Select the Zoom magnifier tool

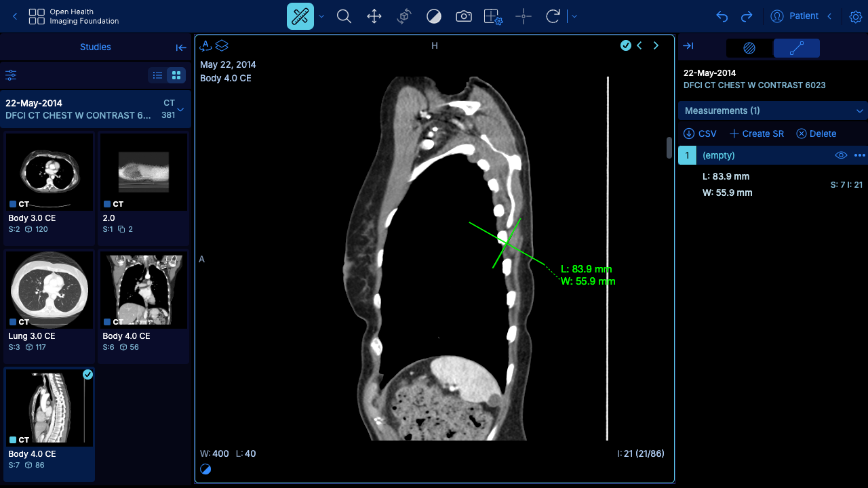pos(344,16)
